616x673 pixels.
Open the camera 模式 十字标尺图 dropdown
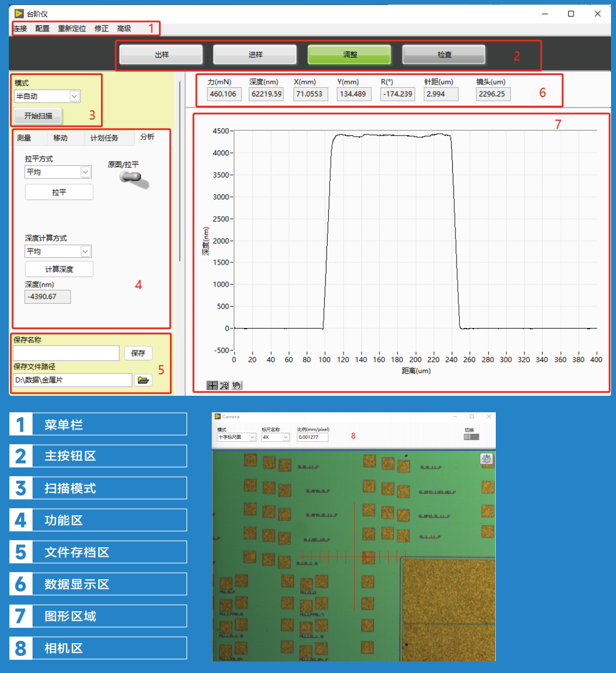click(x=253, y=437)
